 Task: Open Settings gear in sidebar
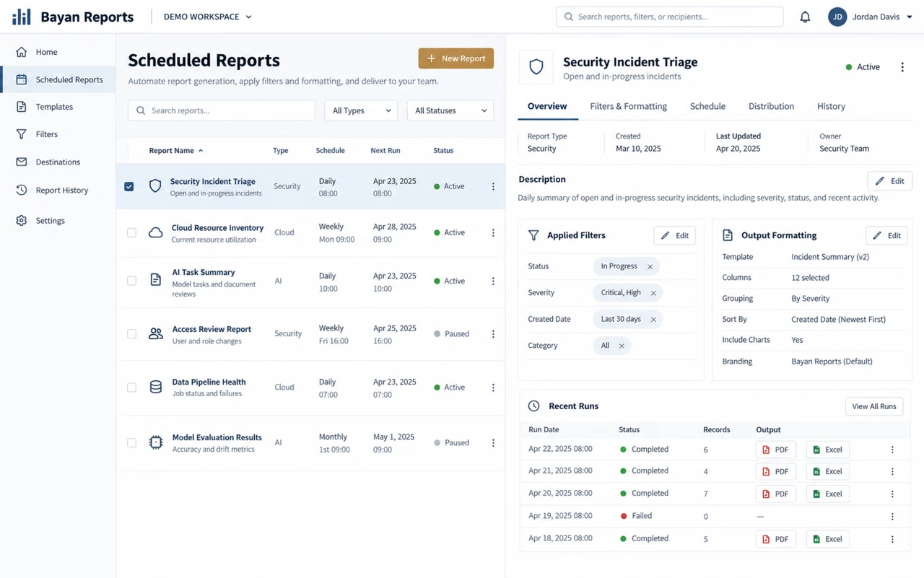[x=22, y=221]
